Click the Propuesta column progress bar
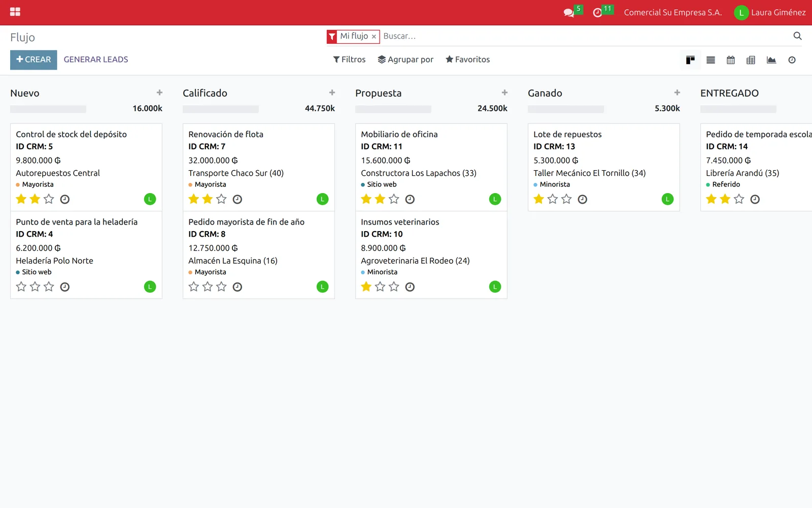 coord(393,109)
